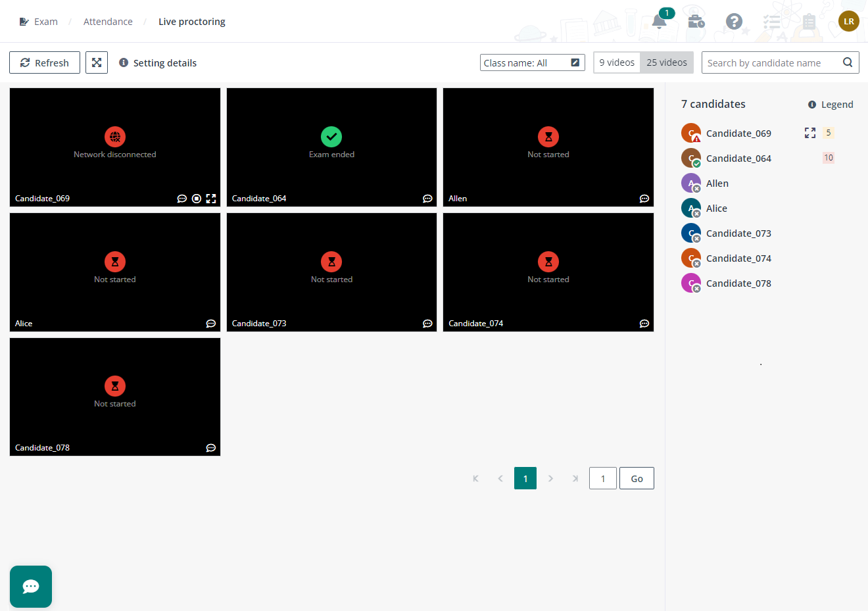Click the page number input box
The height and width of the screenshot is (611, 868).
click(x=603, y=478)
